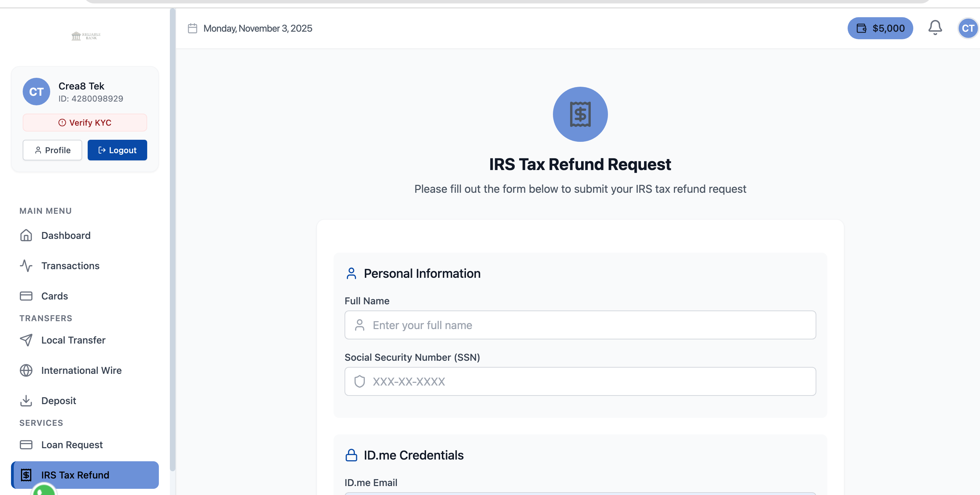This screenshot has height=495, width=980.
Task: Click the blue Logout button
Action: [117, 150]
